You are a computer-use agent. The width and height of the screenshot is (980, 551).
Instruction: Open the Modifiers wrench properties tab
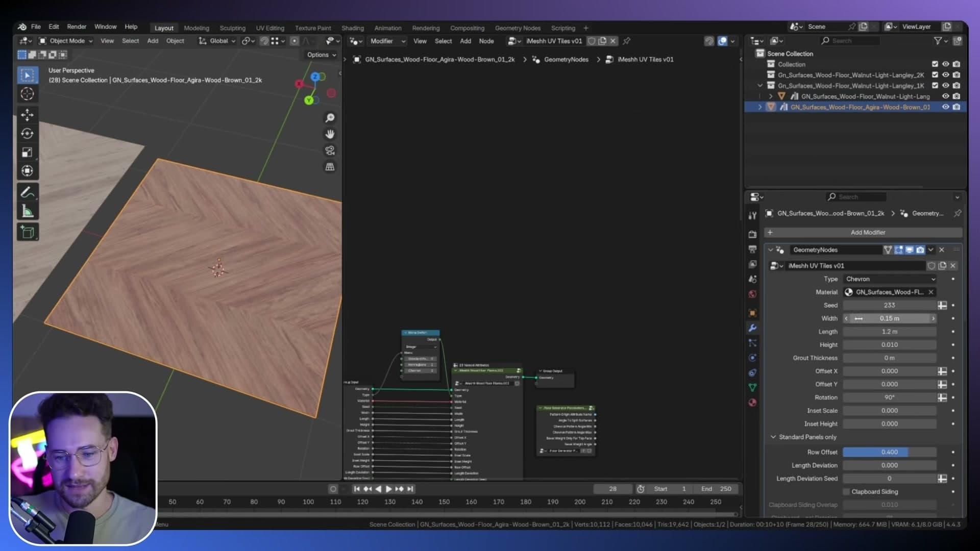(x=752, y=328)
